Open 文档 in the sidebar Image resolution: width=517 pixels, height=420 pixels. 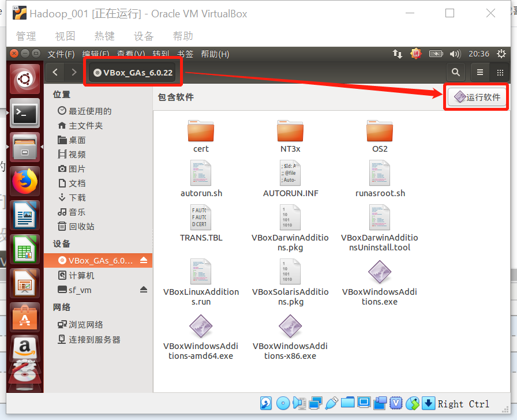click(x=72, y=183)
